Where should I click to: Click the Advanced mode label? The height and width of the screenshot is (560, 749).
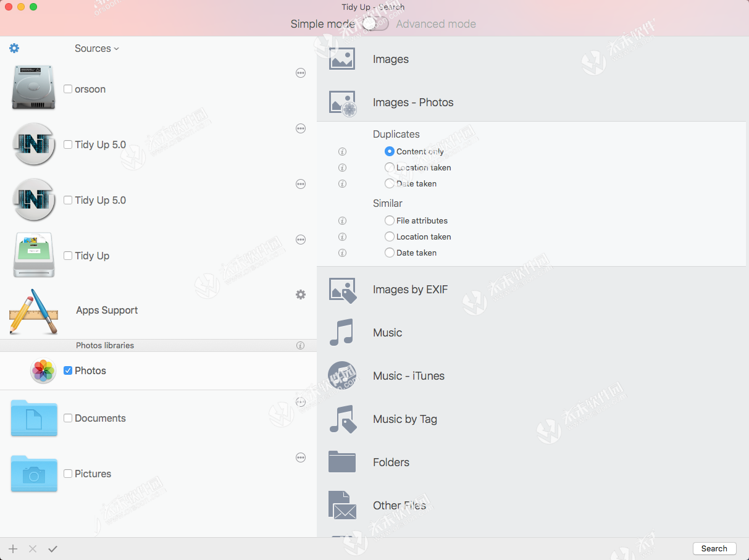coord(436,24)
